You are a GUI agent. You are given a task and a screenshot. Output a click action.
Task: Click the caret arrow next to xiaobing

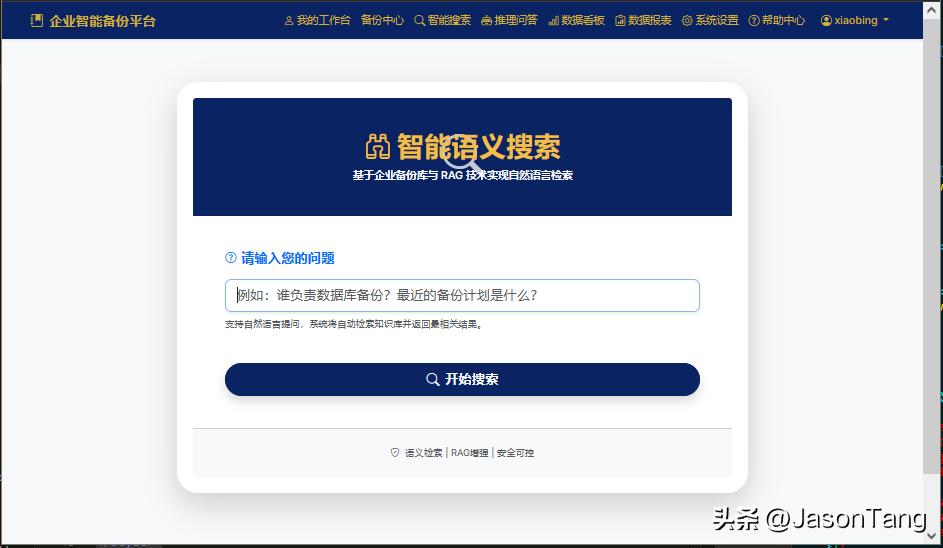pos(885,20)
